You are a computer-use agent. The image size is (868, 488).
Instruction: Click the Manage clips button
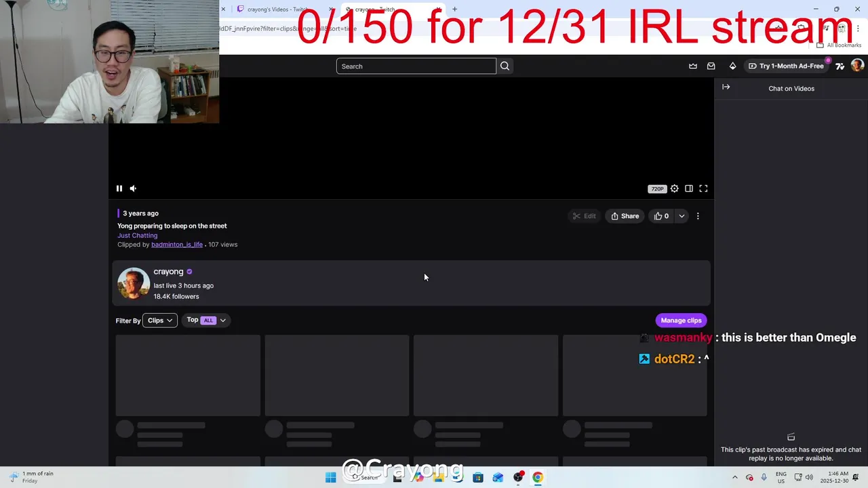(681, 321)
